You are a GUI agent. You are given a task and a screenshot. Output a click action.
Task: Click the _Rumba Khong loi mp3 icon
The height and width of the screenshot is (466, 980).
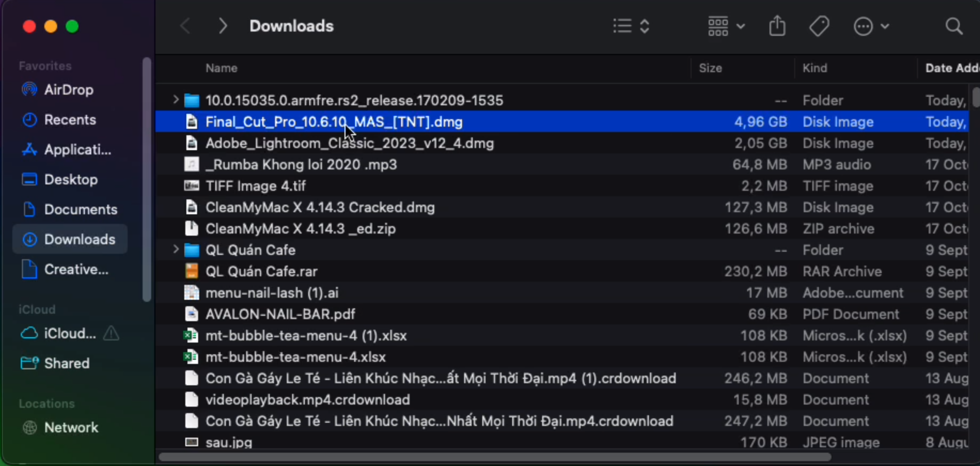point(191,165)
